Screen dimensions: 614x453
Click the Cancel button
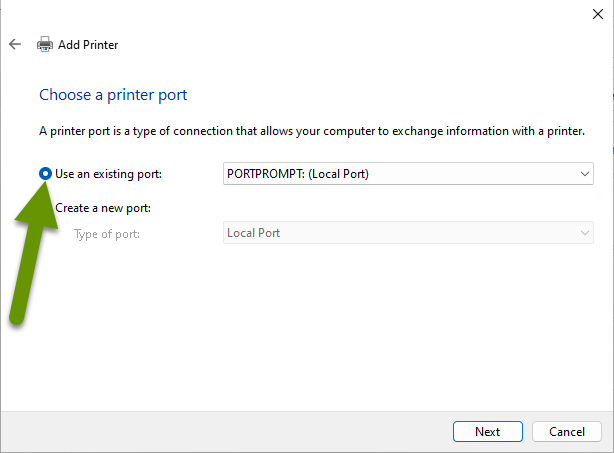click(x=567, y=431)
